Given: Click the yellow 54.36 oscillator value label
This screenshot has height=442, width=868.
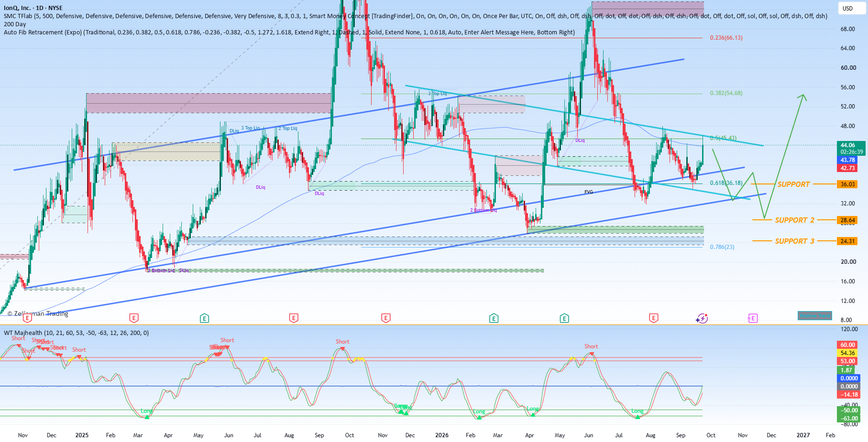Looking at the screenshot, I should coord(847,353).
